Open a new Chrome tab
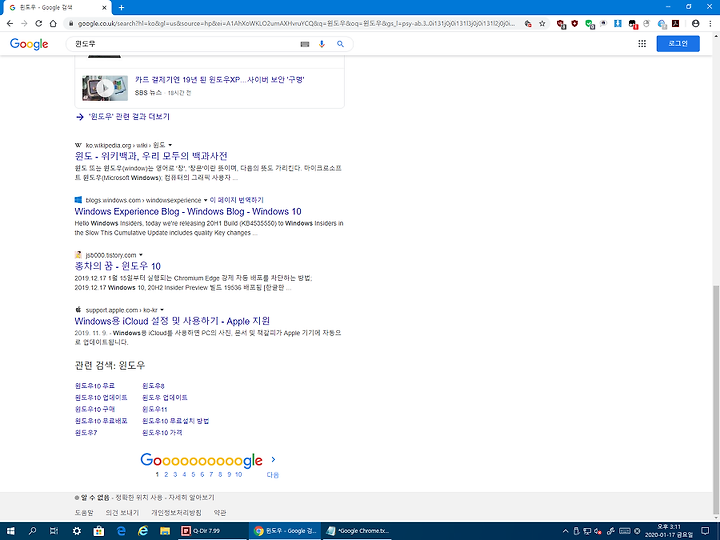The height and width of the screenshot is (540, 720). coord(121,7)
